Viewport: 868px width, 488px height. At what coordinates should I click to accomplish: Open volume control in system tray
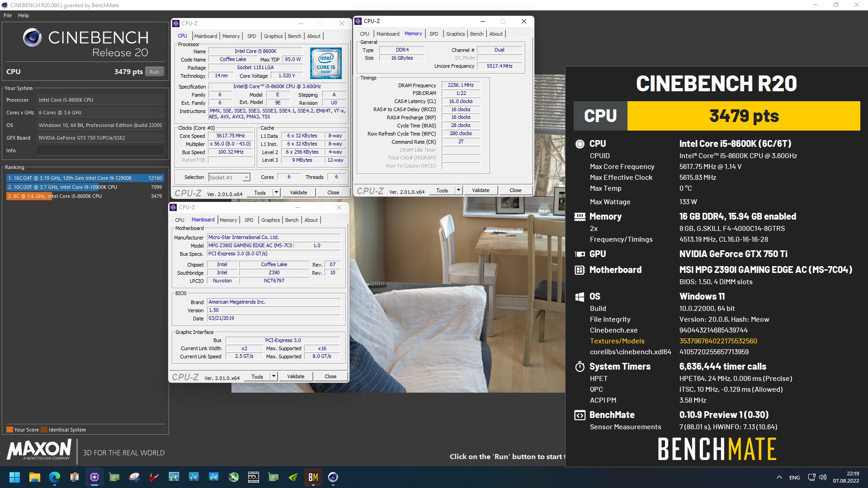point(823,477)
